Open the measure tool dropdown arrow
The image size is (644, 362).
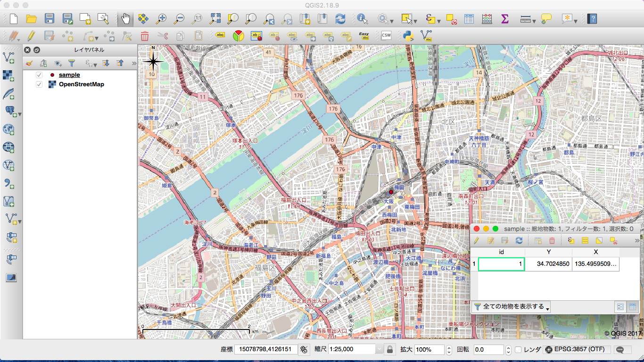(x=534, y=20)
